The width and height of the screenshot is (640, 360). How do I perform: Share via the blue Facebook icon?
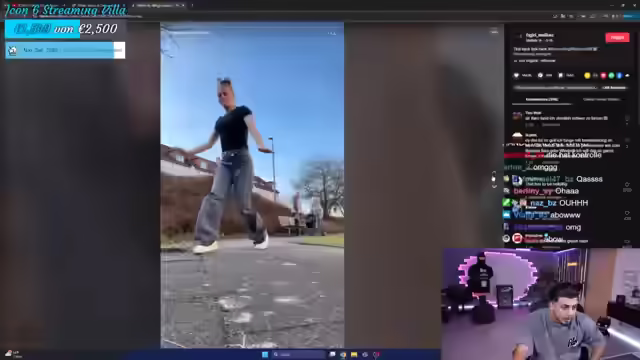click(619, 76)
